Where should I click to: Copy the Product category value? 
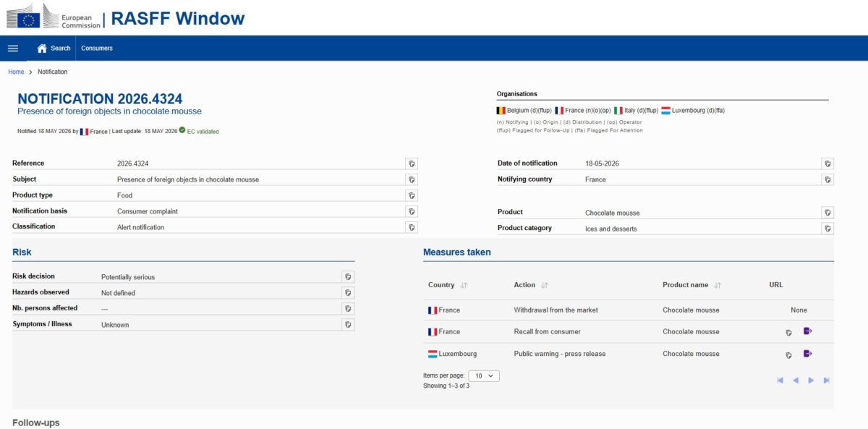(827, 229)
